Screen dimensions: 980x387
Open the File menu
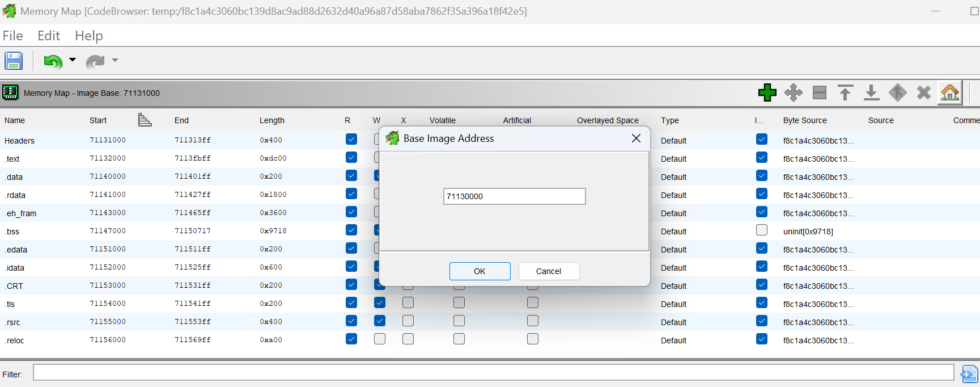click(13, 36)
